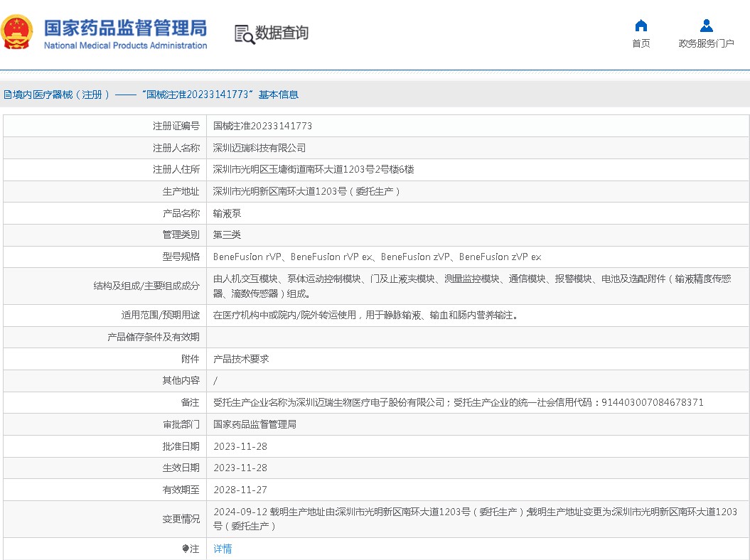
Task: Click the 有效期至 row label
Action: [181, 490]
